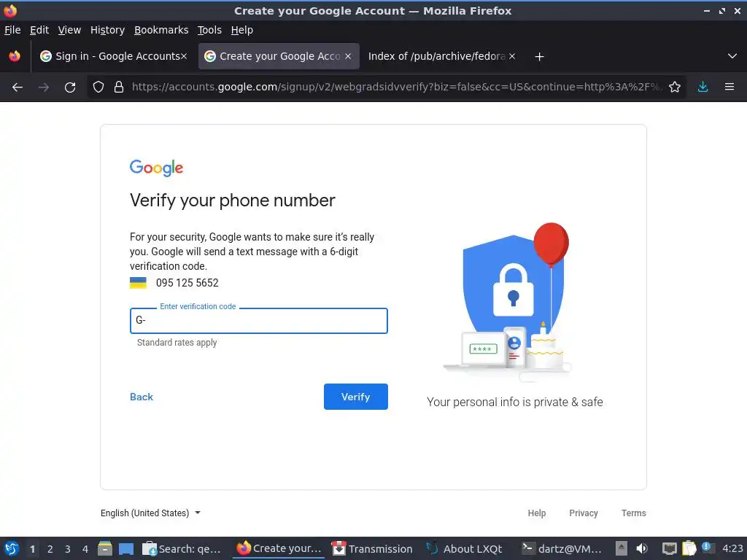The width and height of the screenshot is (747, 560).
Task: Open the Help menu in menu bar
Action: pos(242,30)
